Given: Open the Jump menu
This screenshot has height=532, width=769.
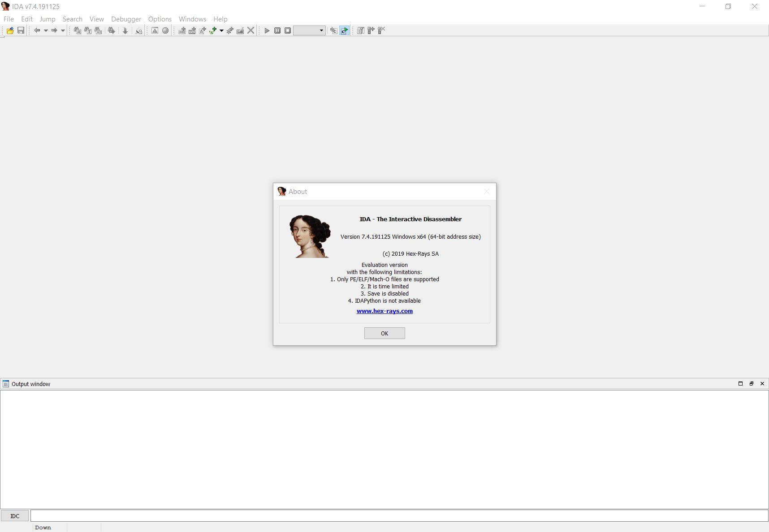Looking at the screenshot, I should coord(47,19).
